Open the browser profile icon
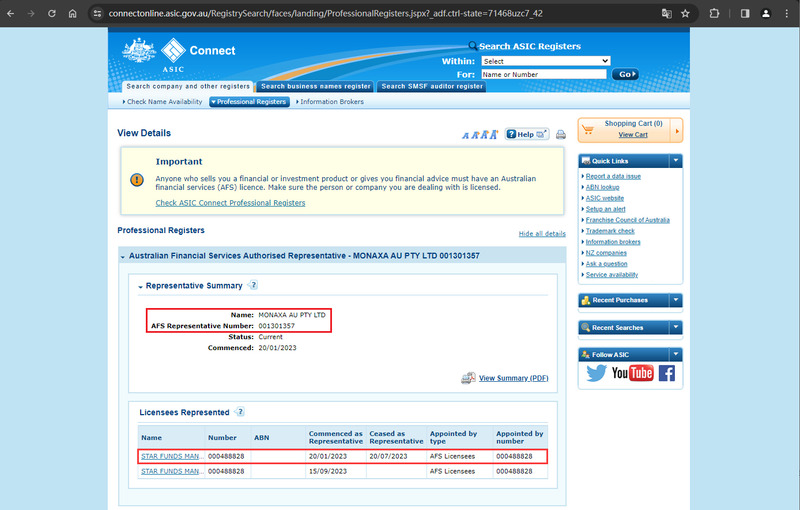 766,14
